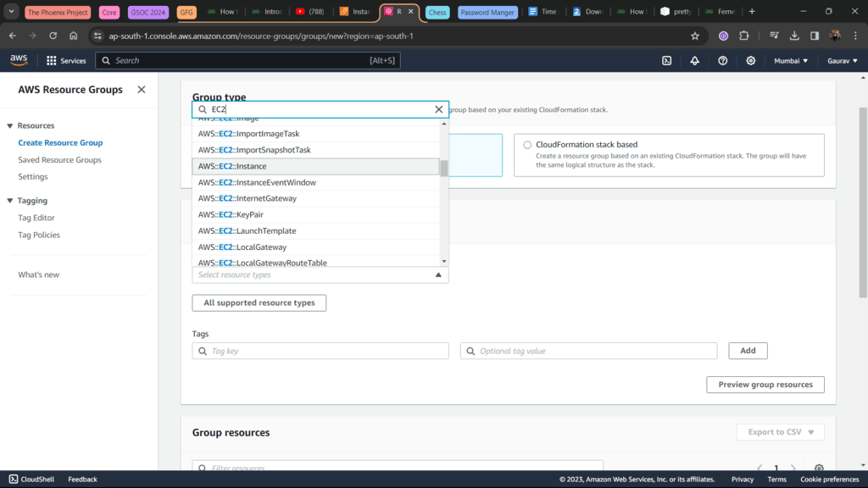Go to browser home page

pyautogui.click(x=74, y=36)
